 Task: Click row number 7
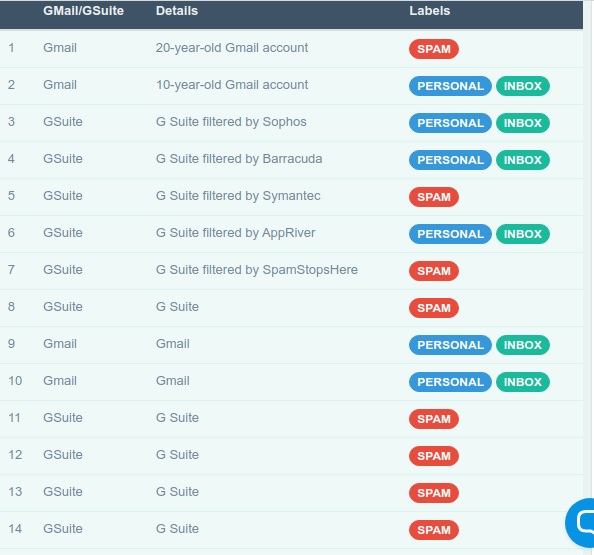tap(11, 270)
